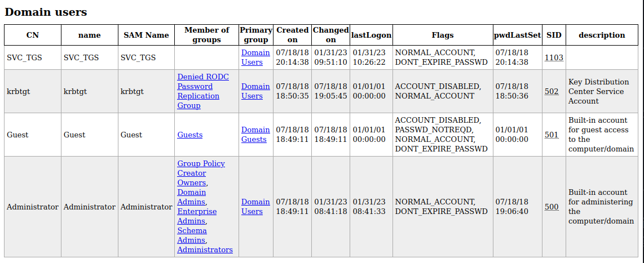The image size is (644, 263).
Task: Click the Flags column header
Action: coord(443,35)
